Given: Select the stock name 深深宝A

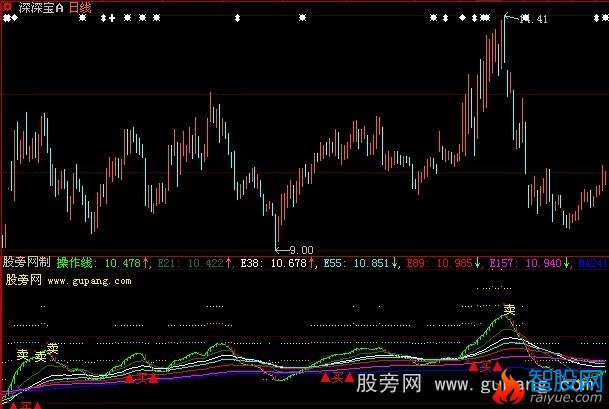Looking at the screenshot, I should (x=41, y=7).
